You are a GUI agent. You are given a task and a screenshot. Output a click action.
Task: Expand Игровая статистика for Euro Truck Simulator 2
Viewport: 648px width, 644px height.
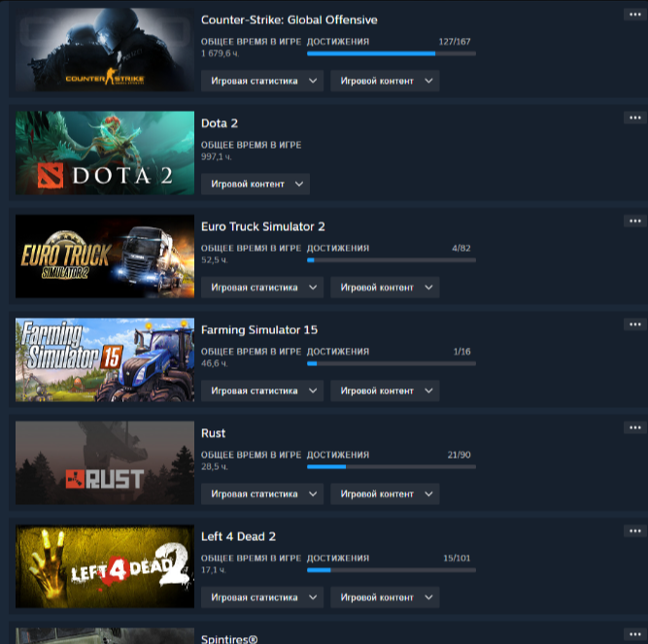point(262,288)
